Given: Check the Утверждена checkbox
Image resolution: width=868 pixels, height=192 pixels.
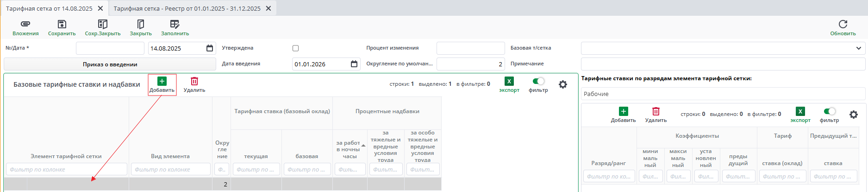Looking at the screenshot, I should click(296, 48).
